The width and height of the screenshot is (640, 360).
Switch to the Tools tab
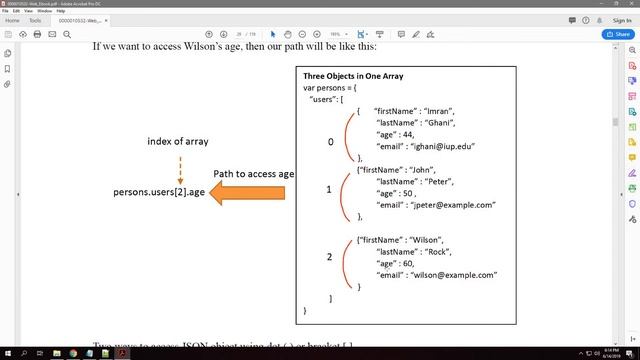point(35,20)
